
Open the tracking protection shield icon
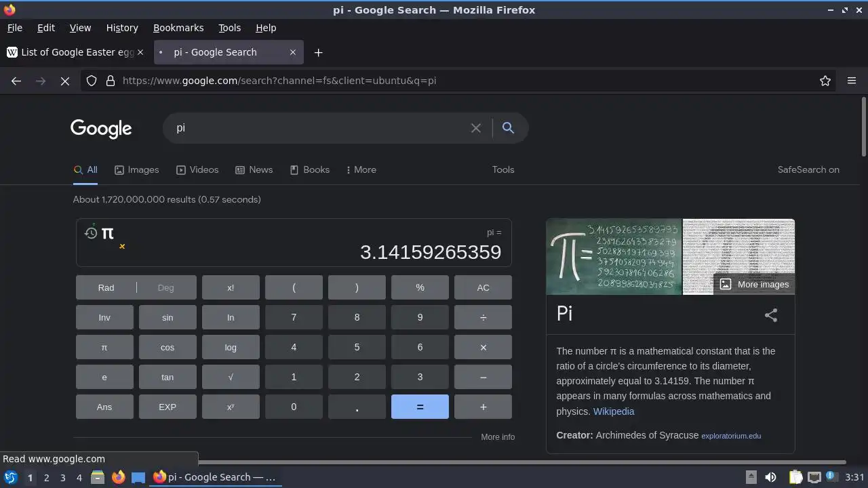pos(92,81)
